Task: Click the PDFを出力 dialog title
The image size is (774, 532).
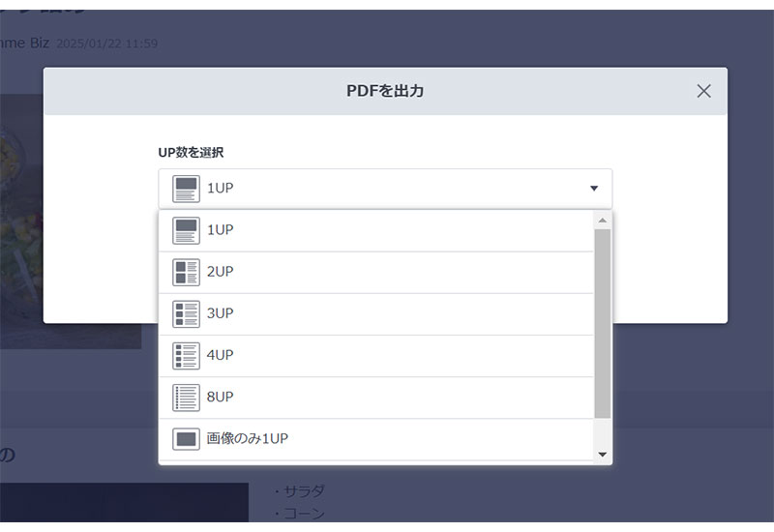Action: coord(385,91)
